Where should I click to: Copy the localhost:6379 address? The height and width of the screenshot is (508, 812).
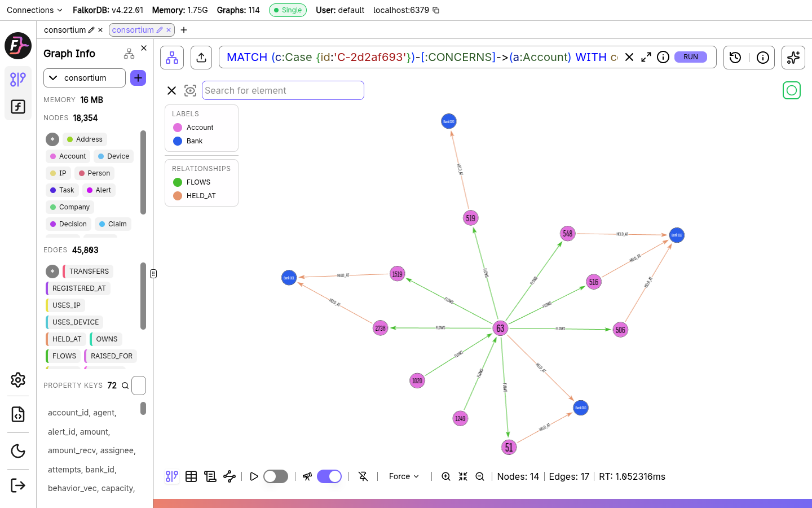click(436, 10)
